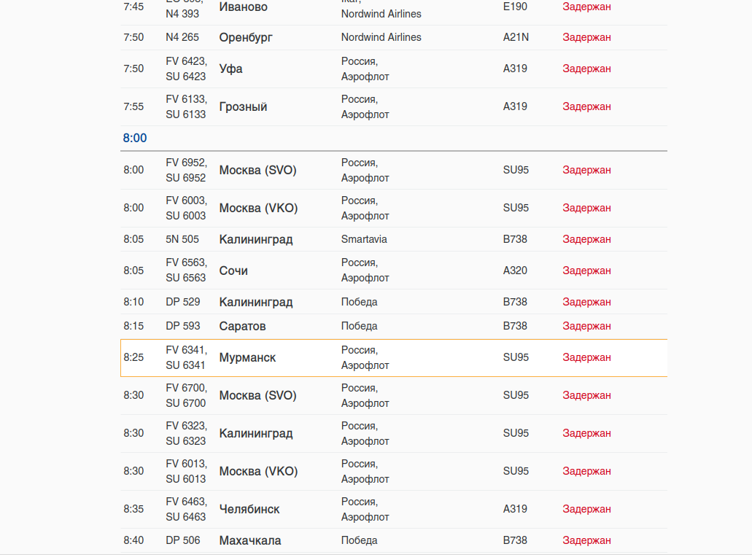
Task: Click Калининград Победа flight DP 529
Action: pos(394,302)
